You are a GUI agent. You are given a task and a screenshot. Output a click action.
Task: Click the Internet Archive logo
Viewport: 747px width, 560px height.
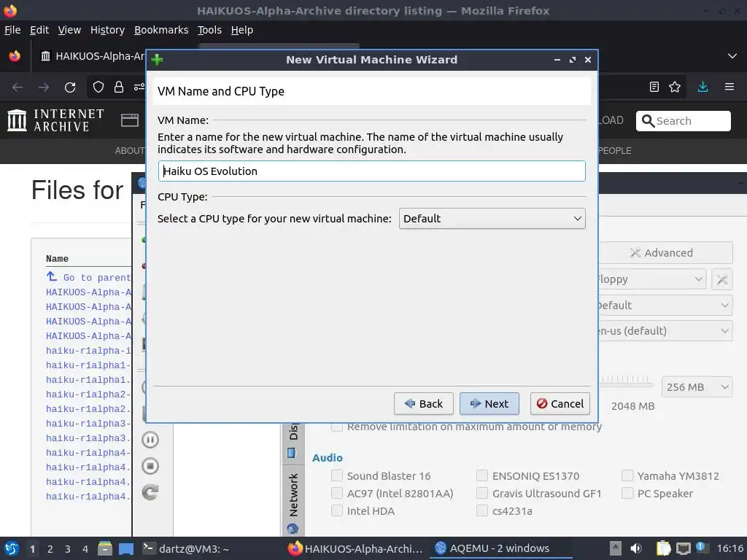(55, 120)
